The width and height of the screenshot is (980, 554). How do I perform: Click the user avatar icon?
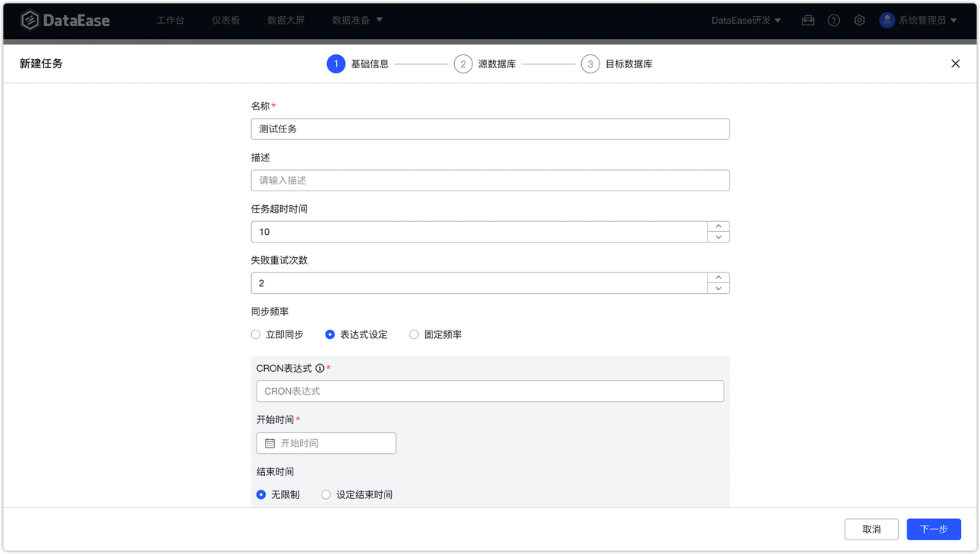[x=887, y=21]
